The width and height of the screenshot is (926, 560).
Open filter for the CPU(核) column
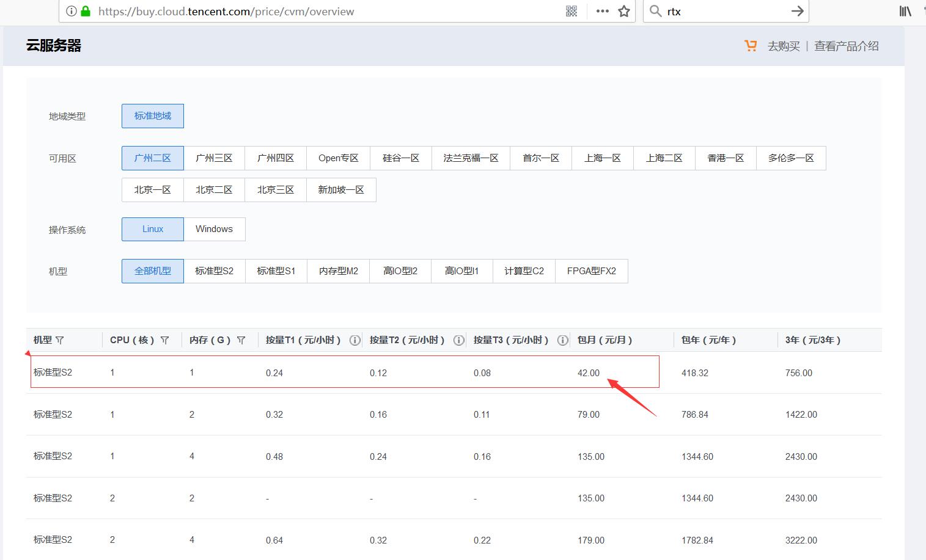164,340
